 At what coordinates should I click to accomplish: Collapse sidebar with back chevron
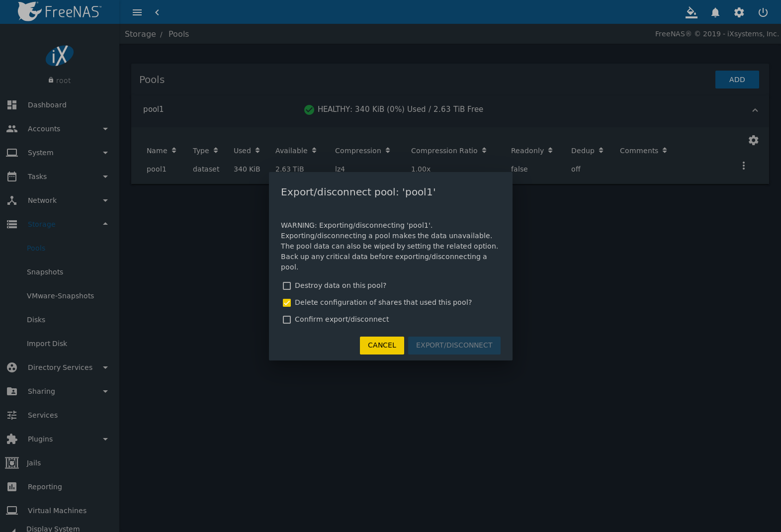point(157,12)
